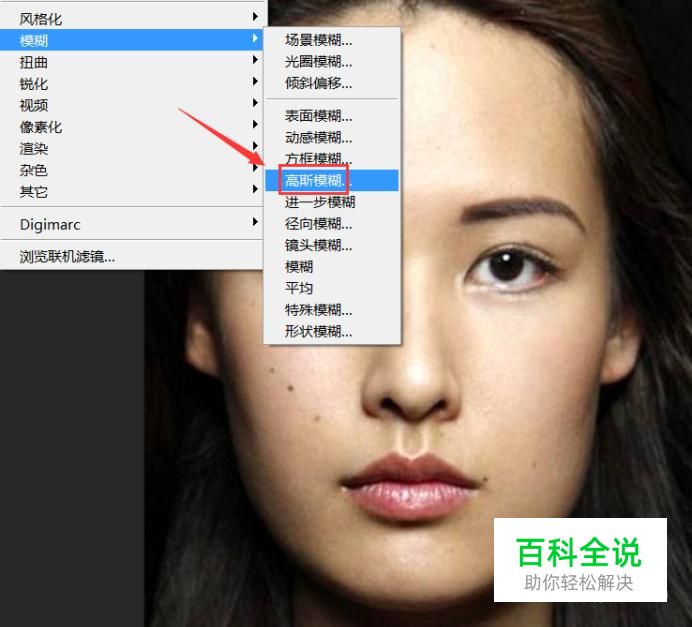
Task: Choose 场景模糊... in blur submenu
Action: pyautogui.click(x=332, y=40)
